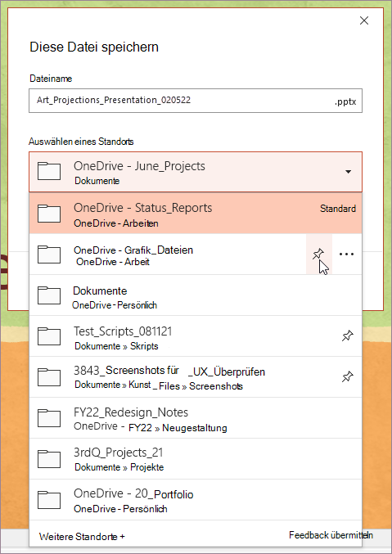Viewport: 392px width, 554px height.
Task: Open more options for Grafik_Dateien
Action: pyautogui.click(x=346, y=254)
